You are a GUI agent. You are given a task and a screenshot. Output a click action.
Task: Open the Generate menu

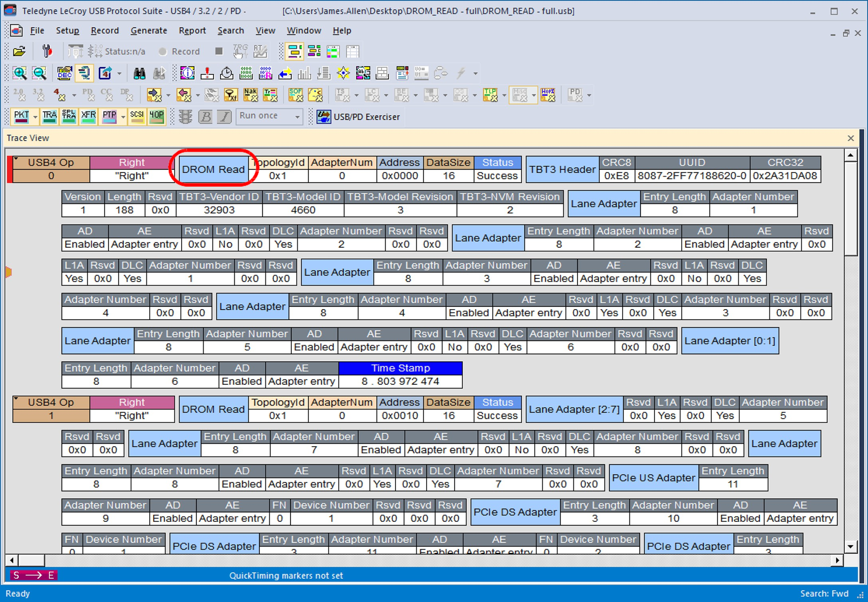pyautogui.click(x=149, y=31)
